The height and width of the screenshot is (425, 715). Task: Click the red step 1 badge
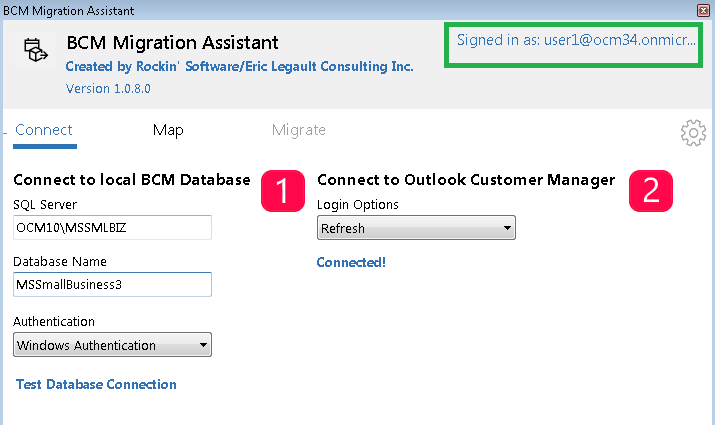click(x=282, y=191)
